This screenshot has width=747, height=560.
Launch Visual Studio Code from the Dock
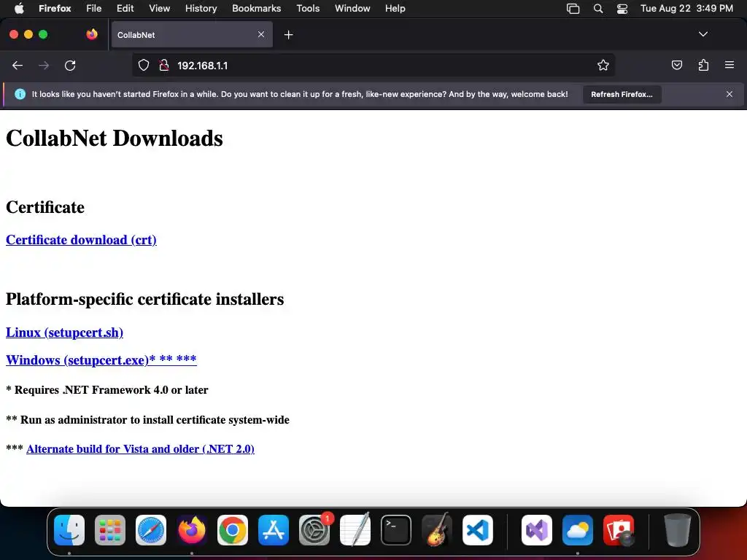(x=477, y=530)
